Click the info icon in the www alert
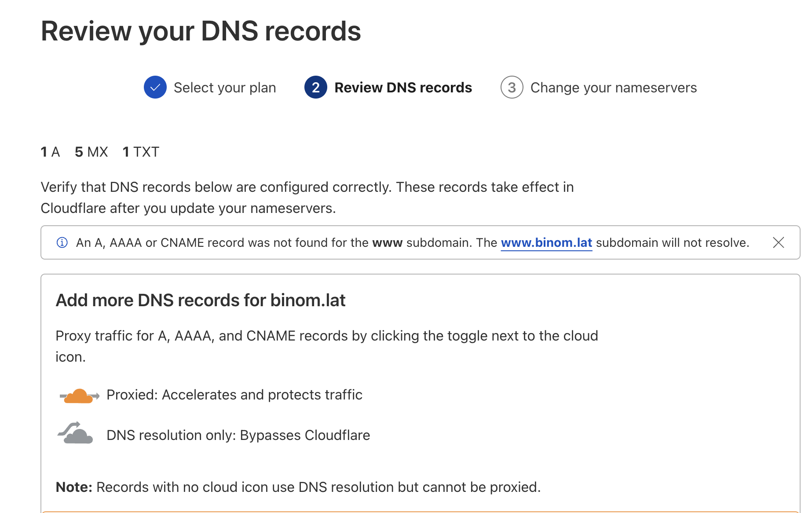Image resolution: width=812 pixels, height=513 pixels. pos(62,242)
